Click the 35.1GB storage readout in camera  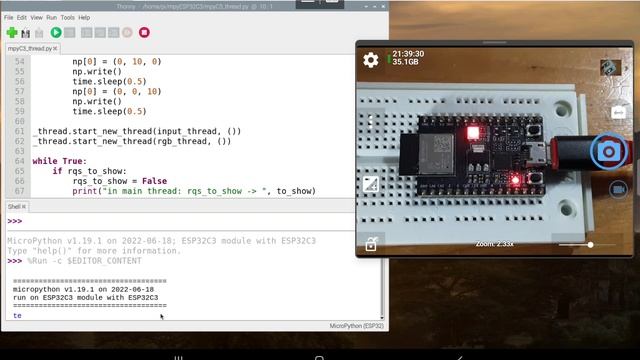[x=405, y=62]
